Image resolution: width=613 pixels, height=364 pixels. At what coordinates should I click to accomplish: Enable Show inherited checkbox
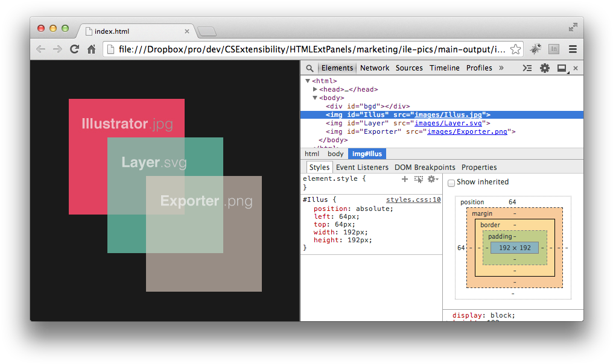[451, 183]
